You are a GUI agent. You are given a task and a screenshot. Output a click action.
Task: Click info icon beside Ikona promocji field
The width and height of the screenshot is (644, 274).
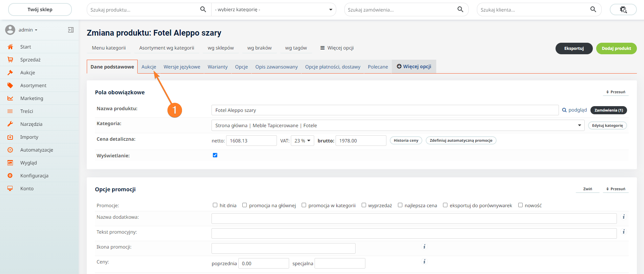[424, 247]
